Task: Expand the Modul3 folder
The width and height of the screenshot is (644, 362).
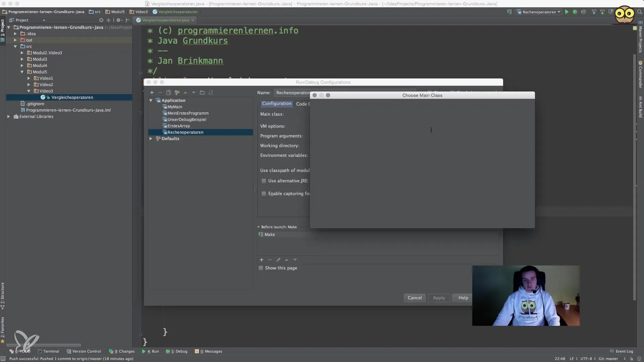Action: 22,59
